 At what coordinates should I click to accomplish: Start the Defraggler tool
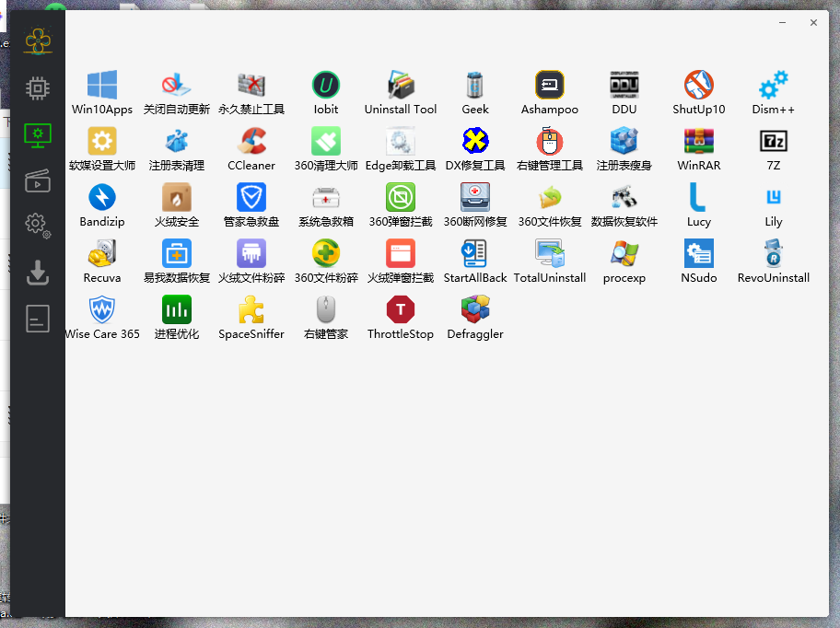(475, 310)
